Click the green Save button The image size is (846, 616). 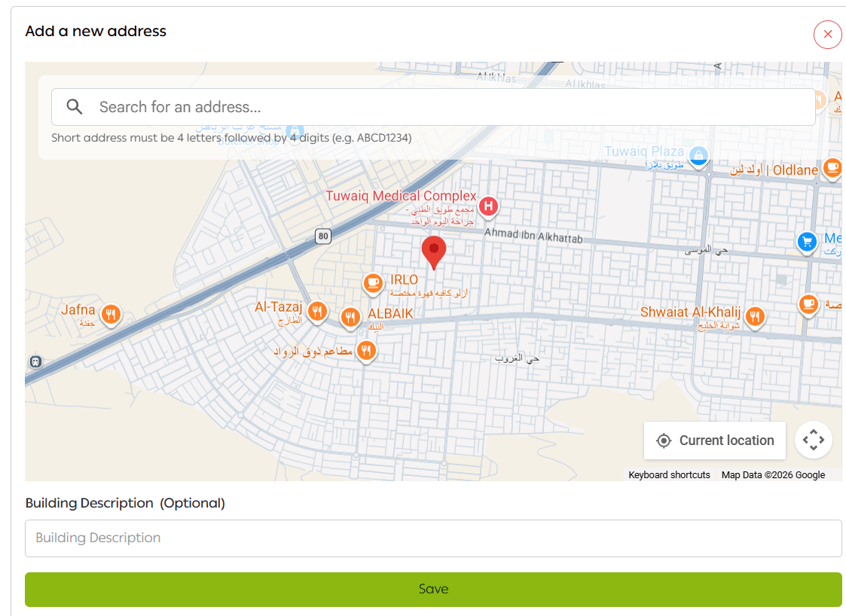point(433,589)
